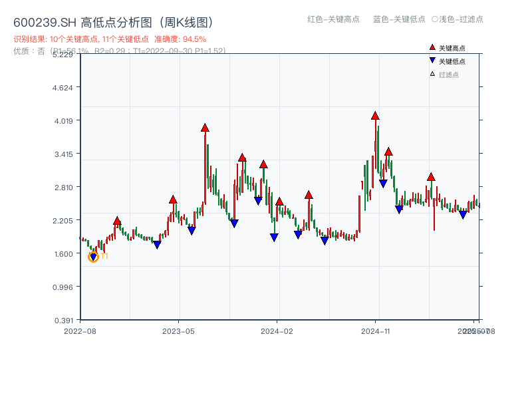
Task: Select the highest red triangle near 2024-11
Action: coord(376,116)
